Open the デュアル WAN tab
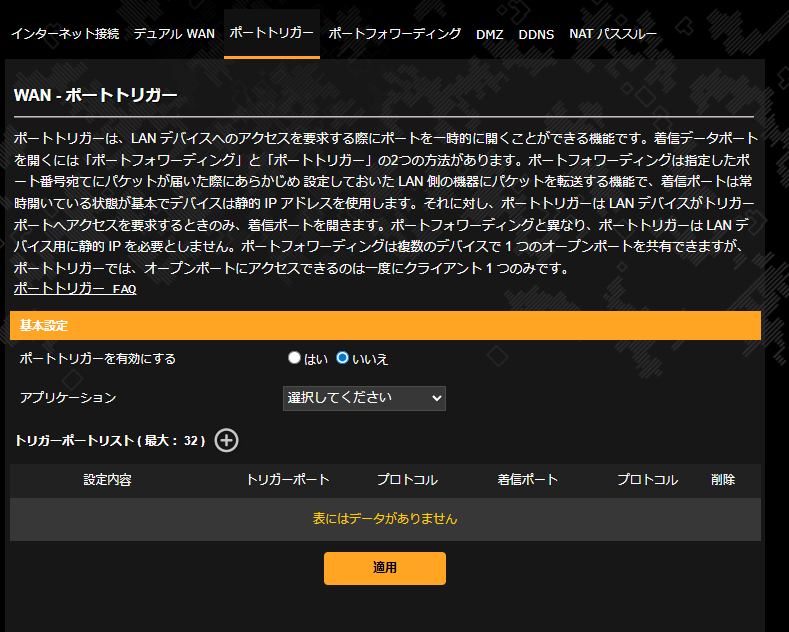This screenshot has width=789, height=632. point(174,34)
